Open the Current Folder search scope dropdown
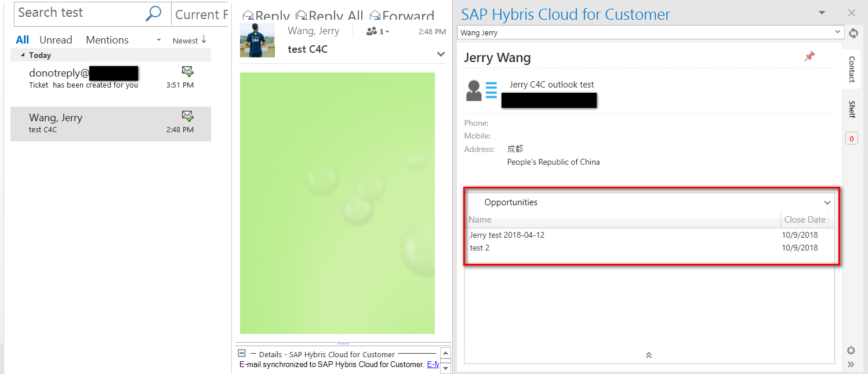Image resolution: width=868 pixels, height=374 pixels. point(201,14)
